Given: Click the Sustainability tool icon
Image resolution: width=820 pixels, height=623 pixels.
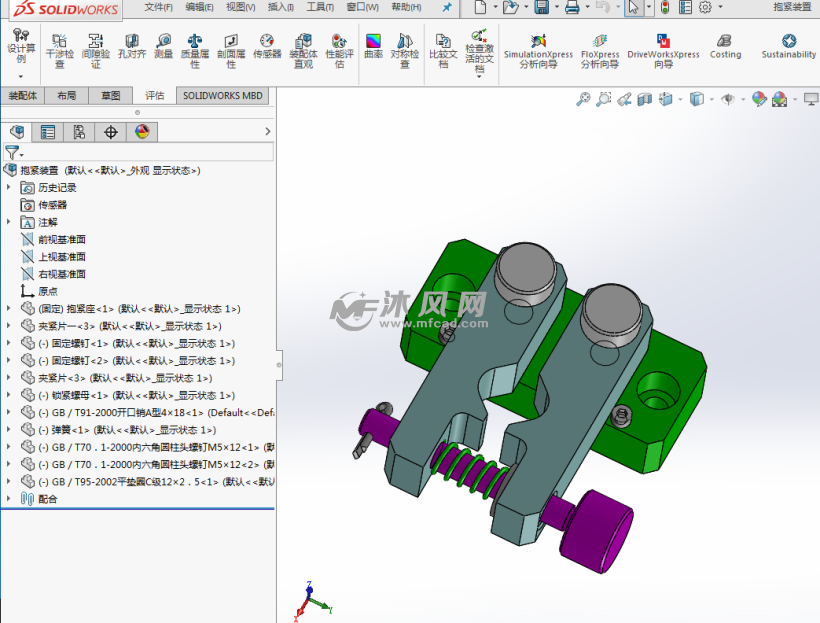Looking at the screenshot, I should (x=788, y=47).
